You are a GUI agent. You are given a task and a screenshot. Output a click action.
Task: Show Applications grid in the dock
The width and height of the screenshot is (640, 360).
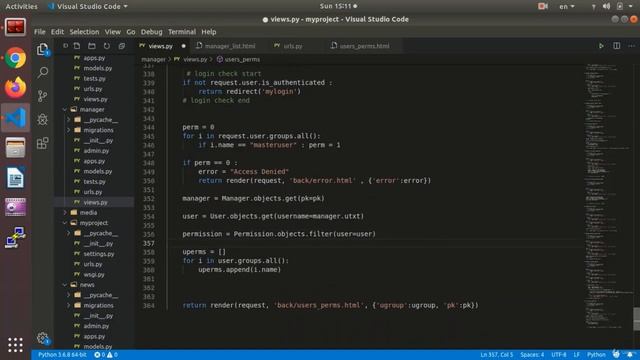coord(16,345)
